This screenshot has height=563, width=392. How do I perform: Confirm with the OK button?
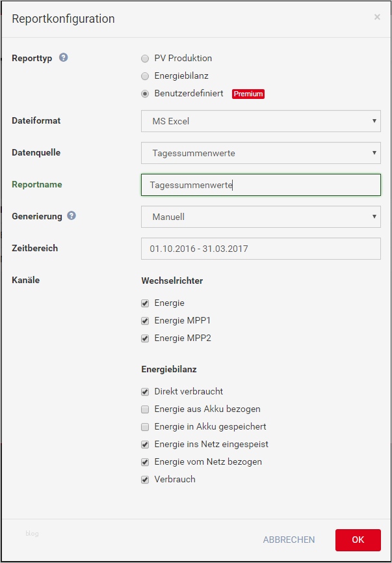(x=357, y=540)
